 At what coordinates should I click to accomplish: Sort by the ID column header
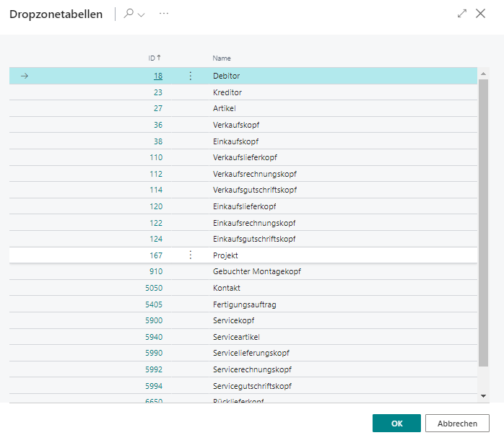click(154, 58)
